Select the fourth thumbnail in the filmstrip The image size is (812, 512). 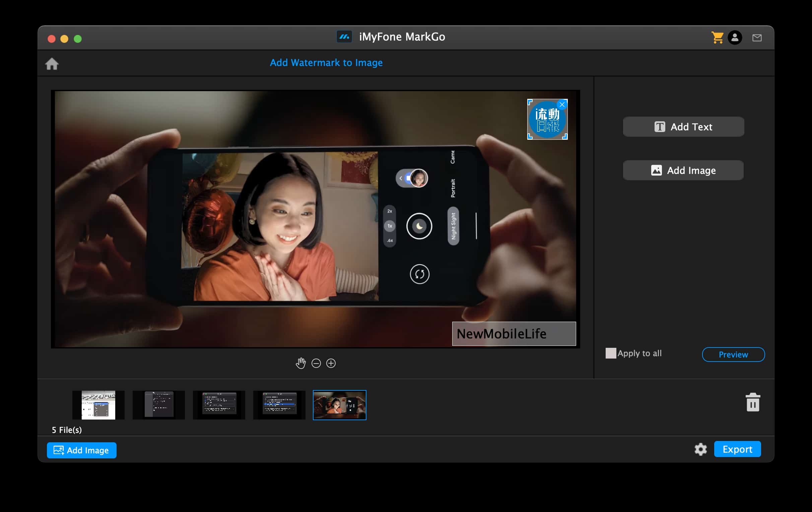(x=279, y=405)
